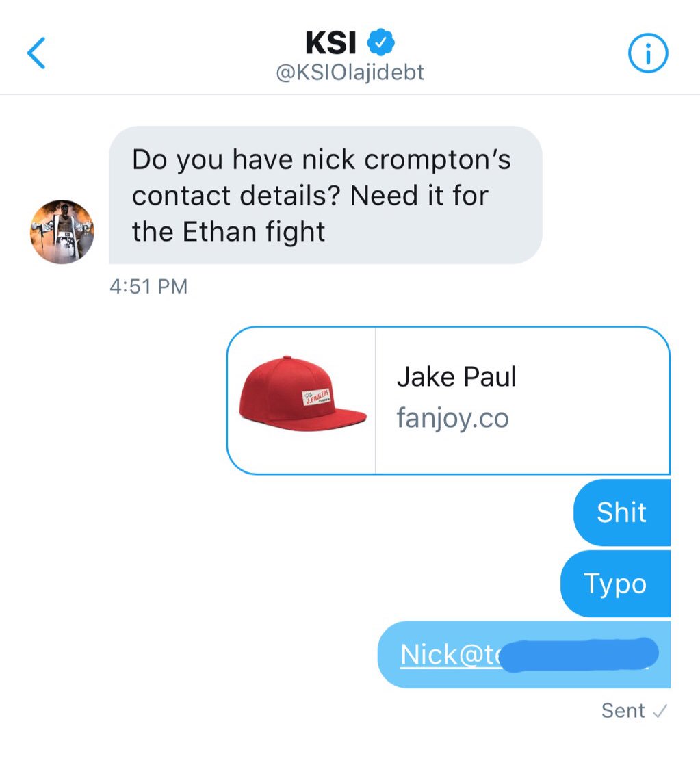Click the Sent status label
The image size is (700, 778).
(623, 711)
